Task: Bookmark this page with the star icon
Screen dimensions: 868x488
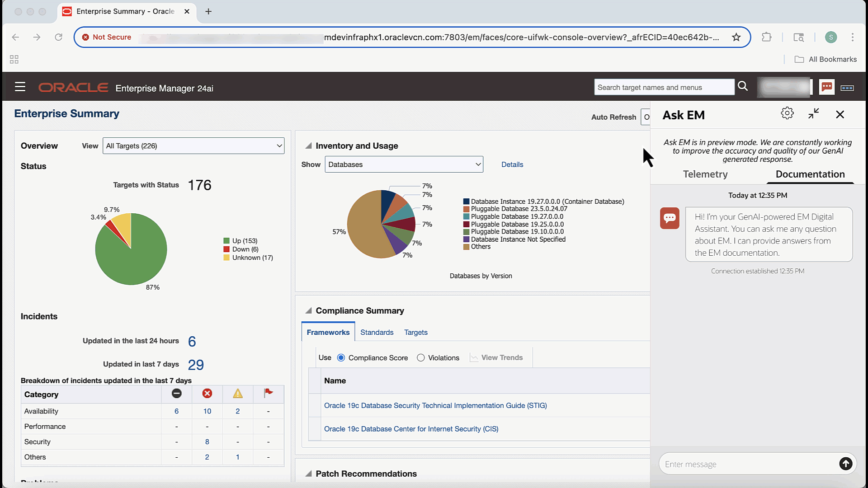Action: [x=736, y=37]
